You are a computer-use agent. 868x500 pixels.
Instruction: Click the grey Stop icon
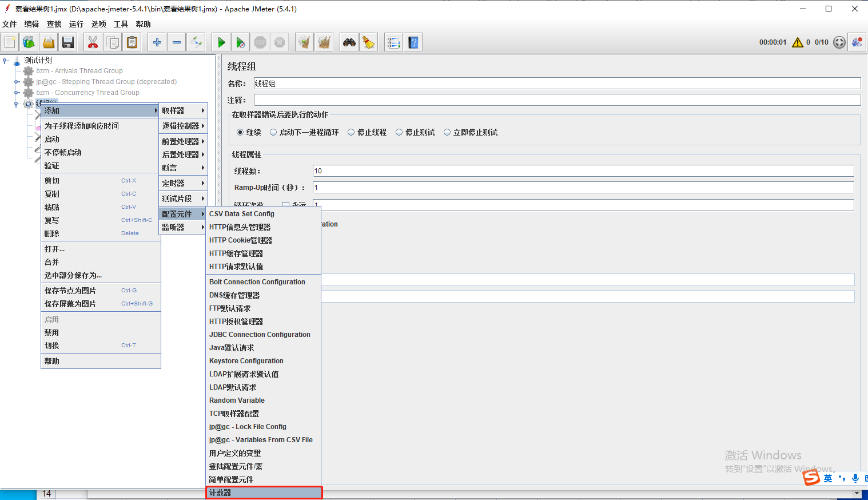pos(260,42)
